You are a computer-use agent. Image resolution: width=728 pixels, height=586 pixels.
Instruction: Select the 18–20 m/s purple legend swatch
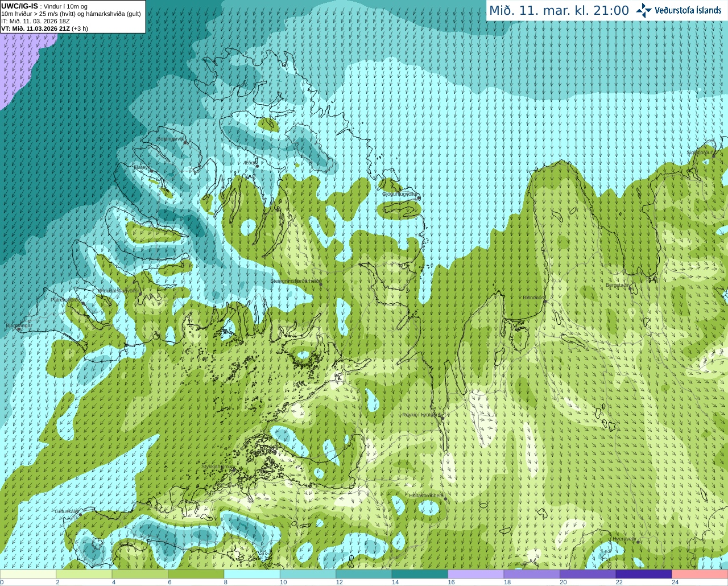pyautogui.click(x=532, y=574)
